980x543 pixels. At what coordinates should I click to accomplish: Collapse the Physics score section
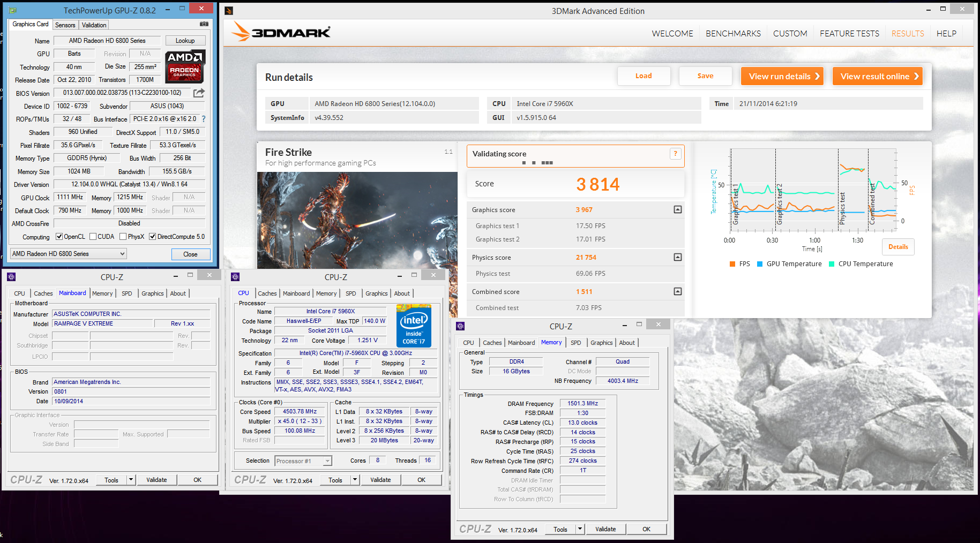click(x=678, y=258)
